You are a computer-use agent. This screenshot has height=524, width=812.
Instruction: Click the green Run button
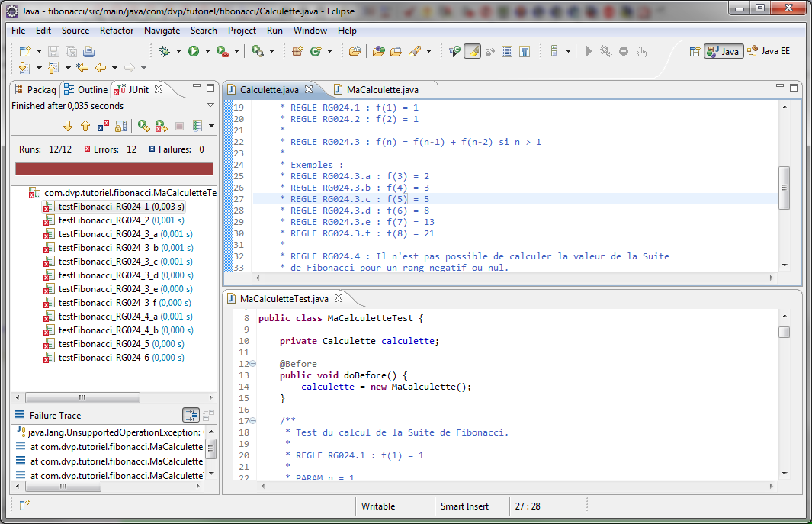pos(194,51)
